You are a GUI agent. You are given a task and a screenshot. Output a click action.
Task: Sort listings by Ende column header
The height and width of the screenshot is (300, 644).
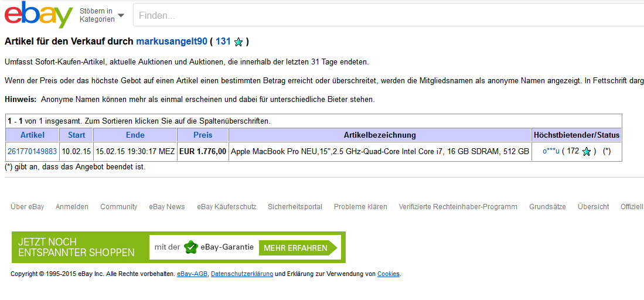pyautogui.click(x=135, y=135)
